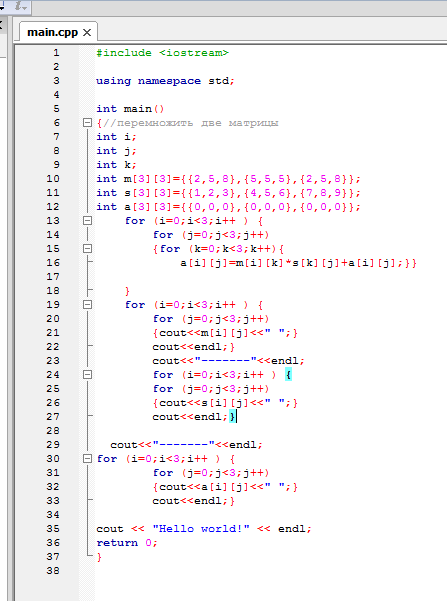Click 'for (j=0;j<3;j++)' on line 14
The height and width of the screenshot is (601, 447).
[x=211, y=235]
